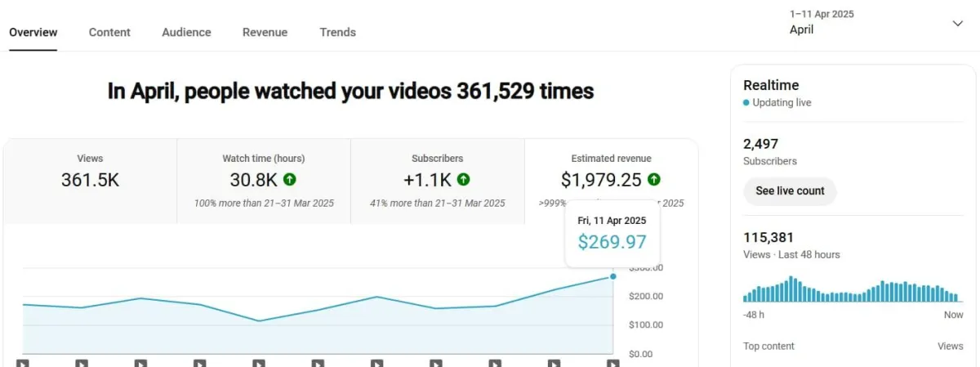Expand the April date range dropdown
The height and width of the screenshot is (367, 980).
(958, 23)
